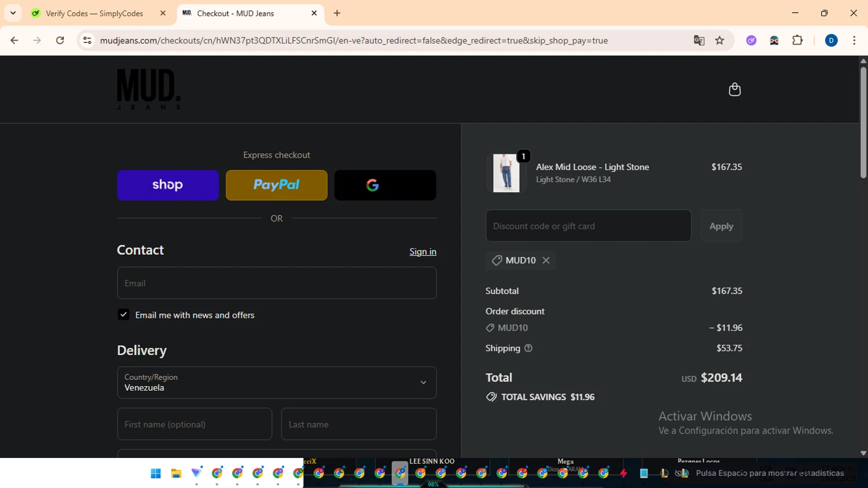Click the Shipping $53.75 amount
Screen dimensions: 868x488
[729, 348]
